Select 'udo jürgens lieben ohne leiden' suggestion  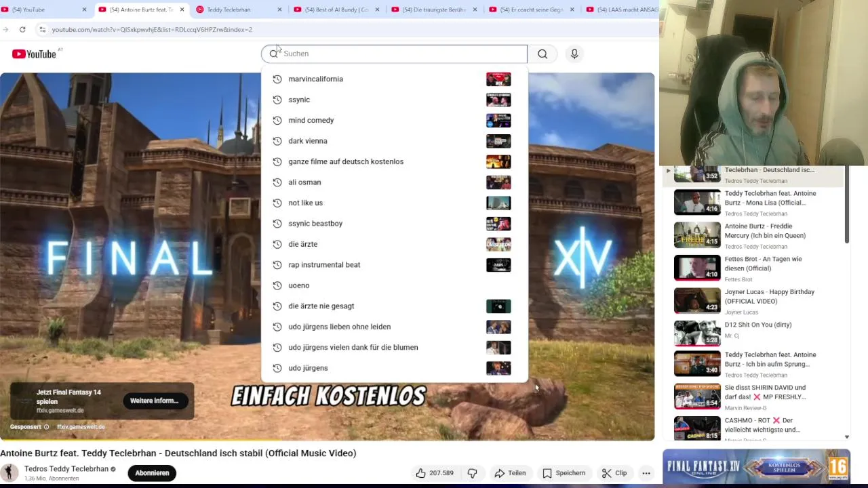tap(394, 327)
